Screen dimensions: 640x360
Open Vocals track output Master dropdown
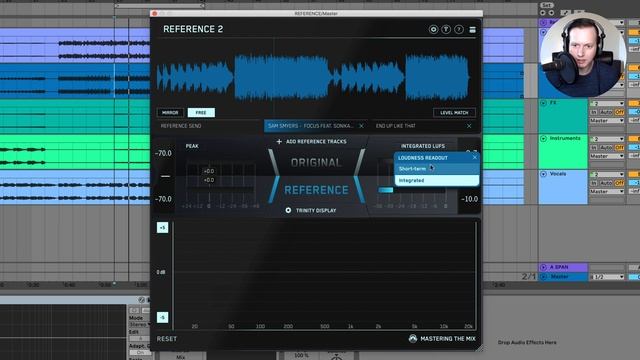607,191
